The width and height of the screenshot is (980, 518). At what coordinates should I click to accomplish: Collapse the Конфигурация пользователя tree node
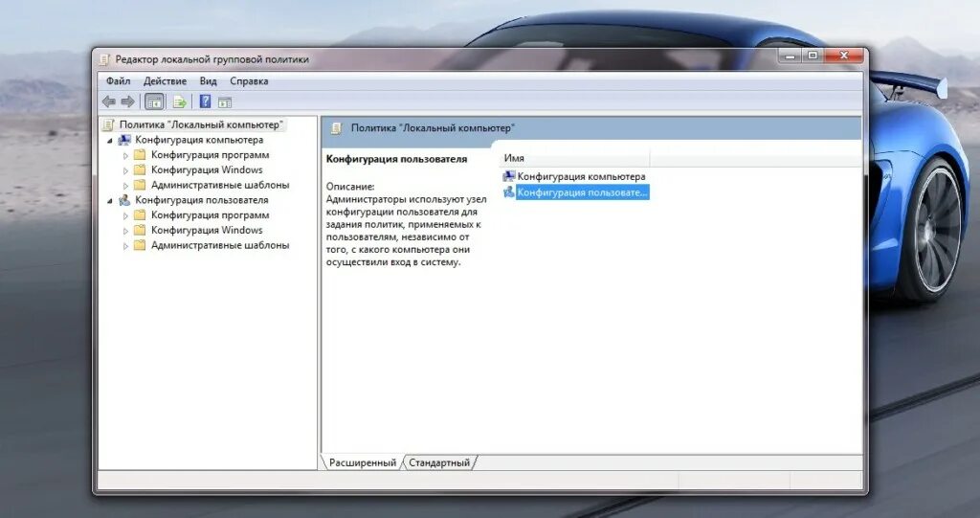coord(110,201)
